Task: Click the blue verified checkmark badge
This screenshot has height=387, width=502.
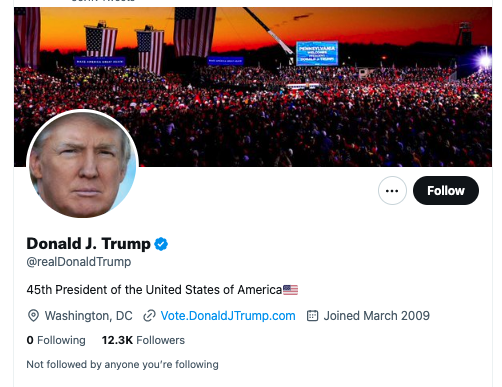Action: tap(161, 244)
